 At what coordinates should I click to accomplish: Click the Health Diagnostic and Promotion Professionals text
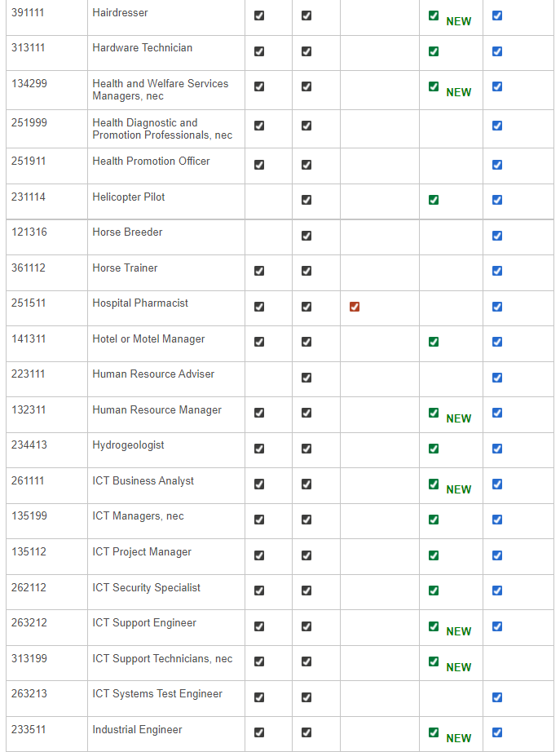pyautogui.click(x=162, y=129)
